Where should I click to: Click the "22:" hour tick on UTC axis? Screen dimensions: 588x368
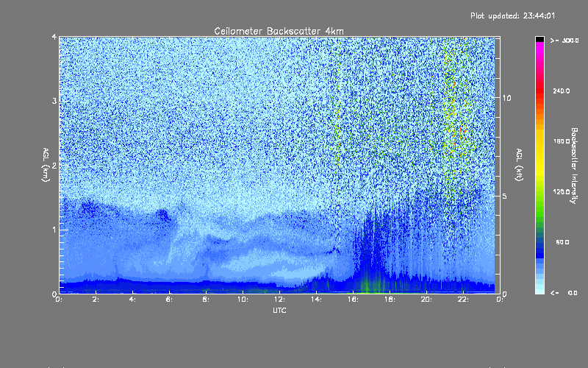(x=463, y=300)
